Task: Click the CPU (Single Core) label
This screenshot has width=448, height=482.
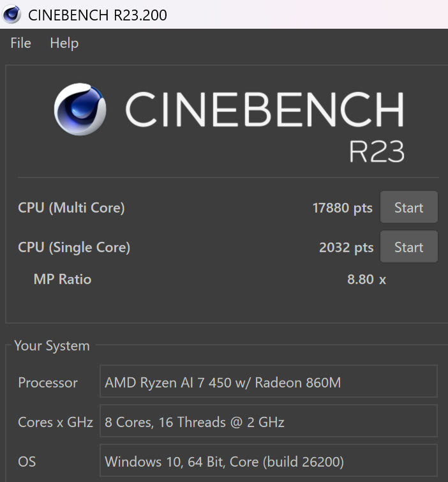Action: click(x=74, y=248)
